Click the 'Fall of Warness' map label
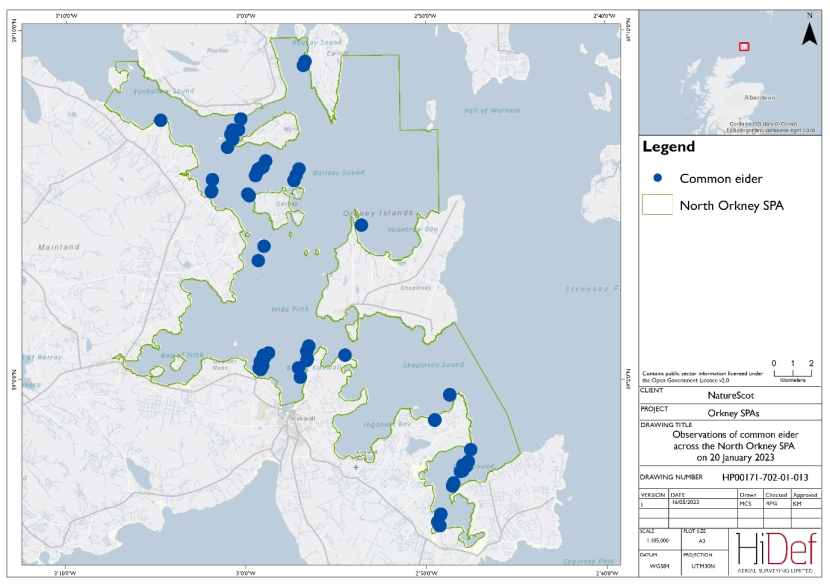Viewport: 830px width, 587px height. 492,111
